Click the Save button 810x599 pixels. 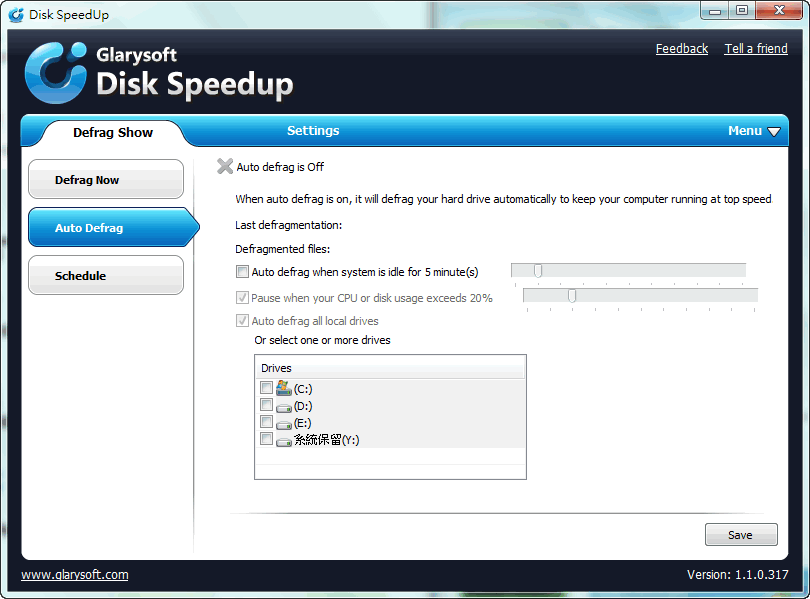pyautogui.click(x=741, y=534)
